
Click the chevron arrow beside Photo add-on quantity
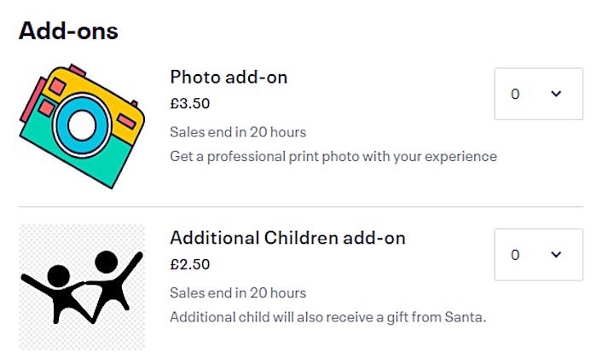(556, 94)
